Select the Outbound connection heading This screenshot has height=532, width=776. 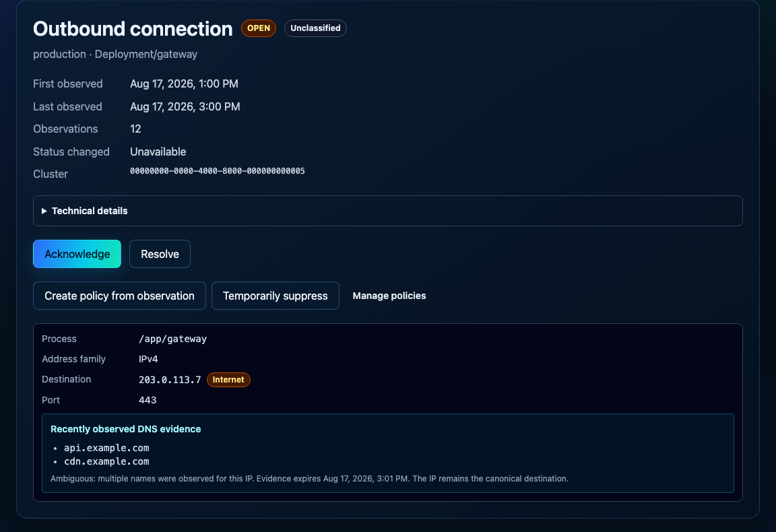click(133, 29)
